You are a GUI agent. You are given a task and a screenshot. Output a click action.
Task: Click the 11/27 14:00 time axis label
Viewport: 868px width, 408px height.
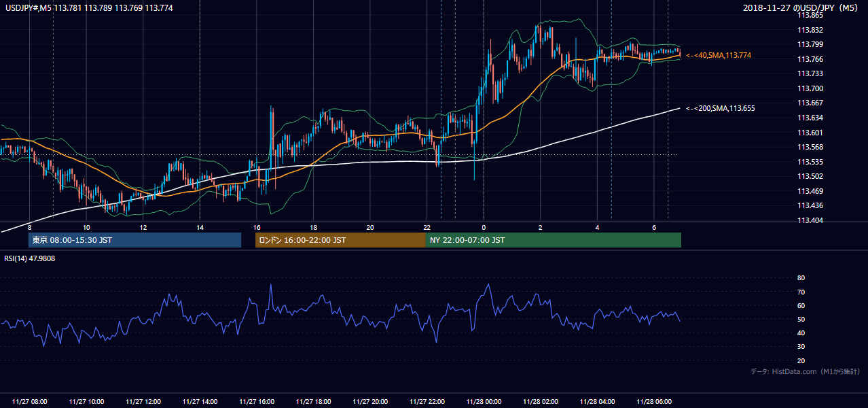(x=200, y=402)
